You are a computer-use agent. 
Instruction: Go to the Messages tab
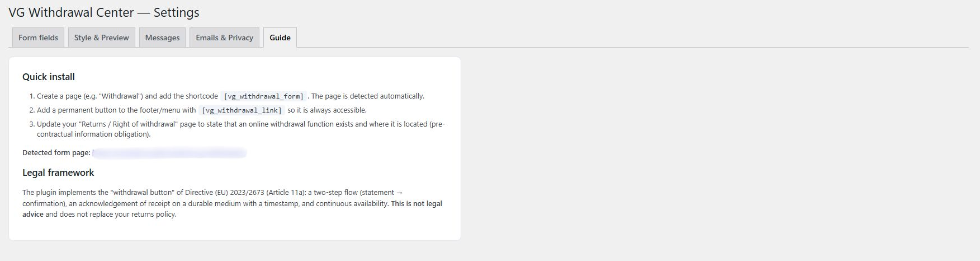pos(162,38)
